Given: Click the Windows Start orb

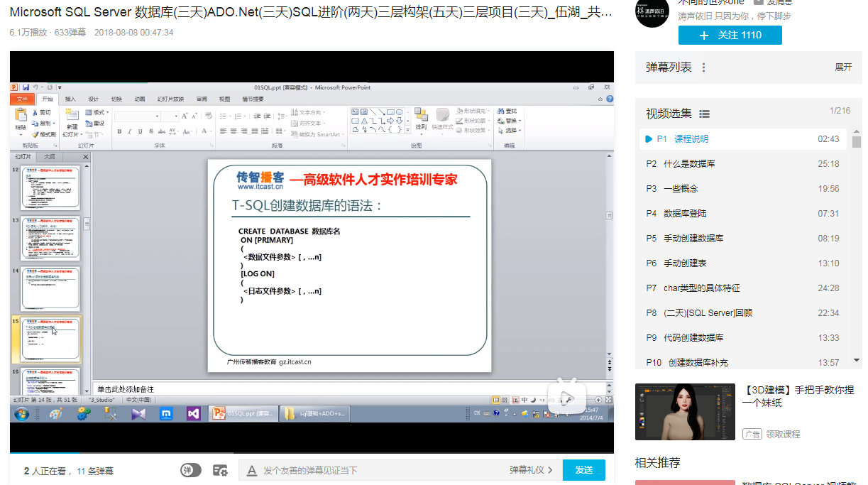Looking at the screenshot, I should [x=21, y=414].
